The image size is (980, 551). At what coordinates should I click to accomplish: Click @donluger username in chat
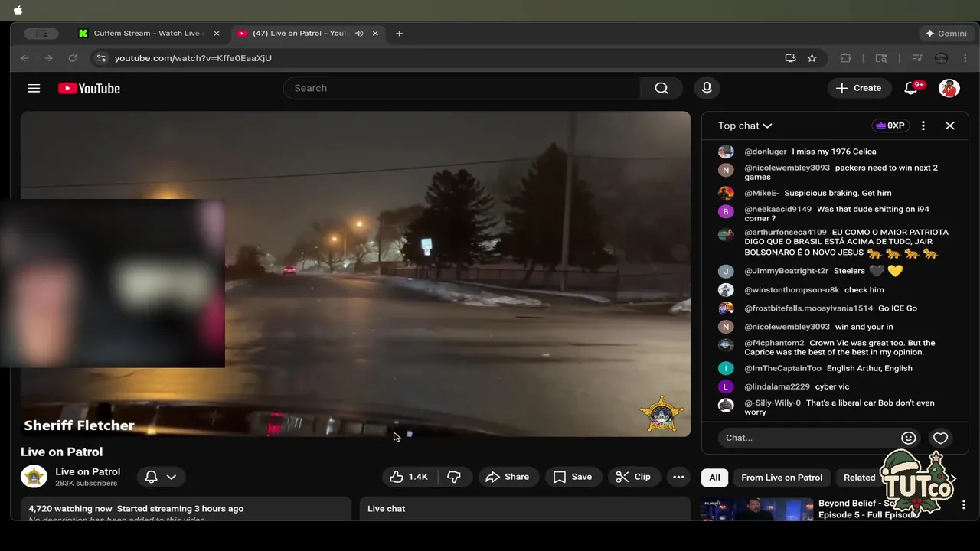coord(765,152)
